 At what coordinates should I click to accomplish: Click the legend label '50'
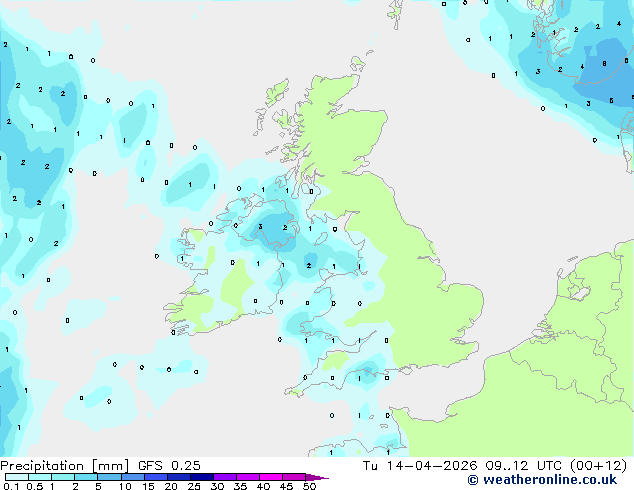pos(309,486)
